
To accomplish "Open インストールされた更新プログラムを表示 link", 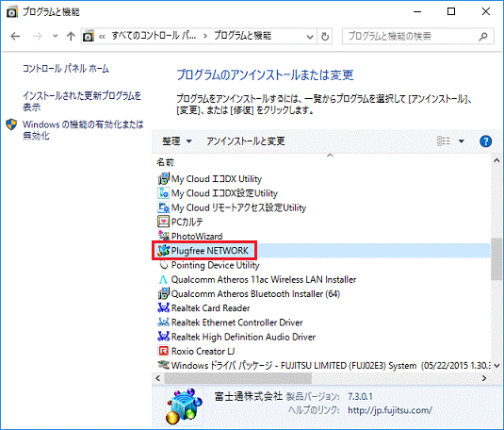I will click(82, 101).
